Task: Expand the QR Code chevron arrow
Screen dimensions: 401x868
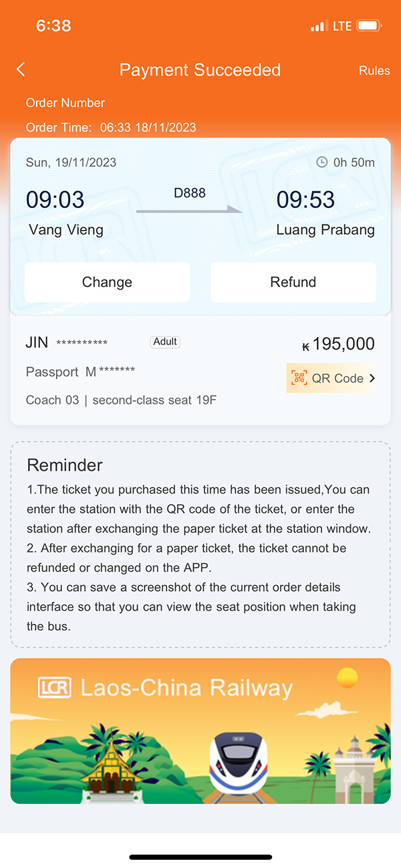Action: (372, 378)
